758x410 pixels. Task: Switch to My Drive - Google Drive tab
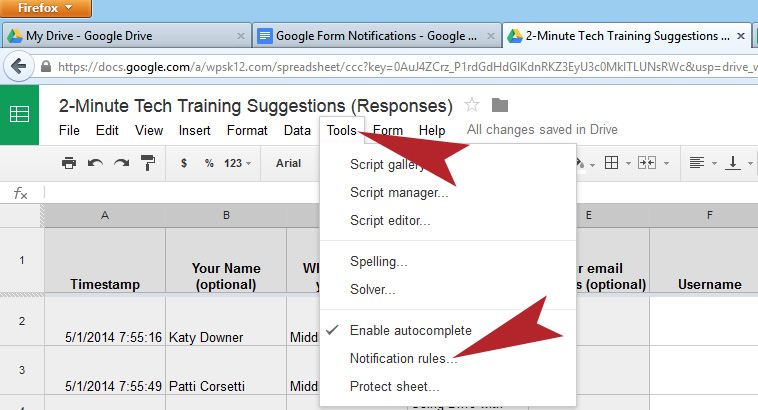126,36
